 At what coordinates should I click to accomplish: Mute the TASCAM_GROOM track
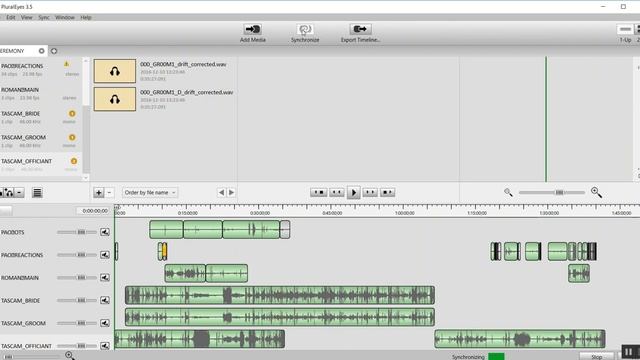click(105, 323)
